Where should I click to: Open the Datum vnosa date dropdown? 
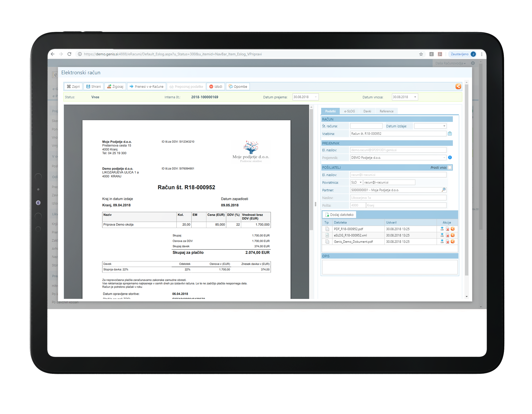pos(415,97)
